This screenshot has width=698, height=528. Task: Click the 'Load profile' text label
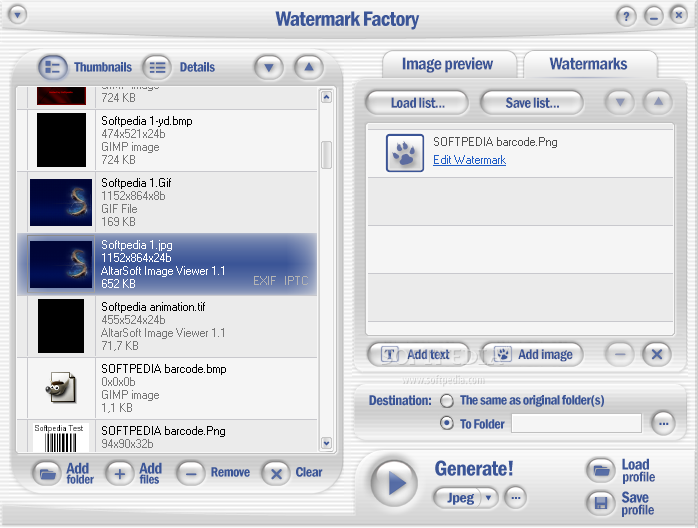coord(638,471)
